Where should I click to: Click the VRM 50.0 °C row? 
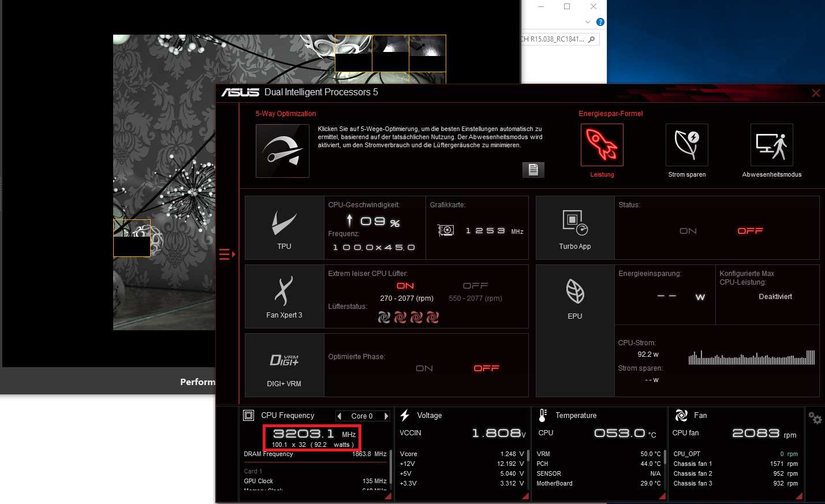599,454
